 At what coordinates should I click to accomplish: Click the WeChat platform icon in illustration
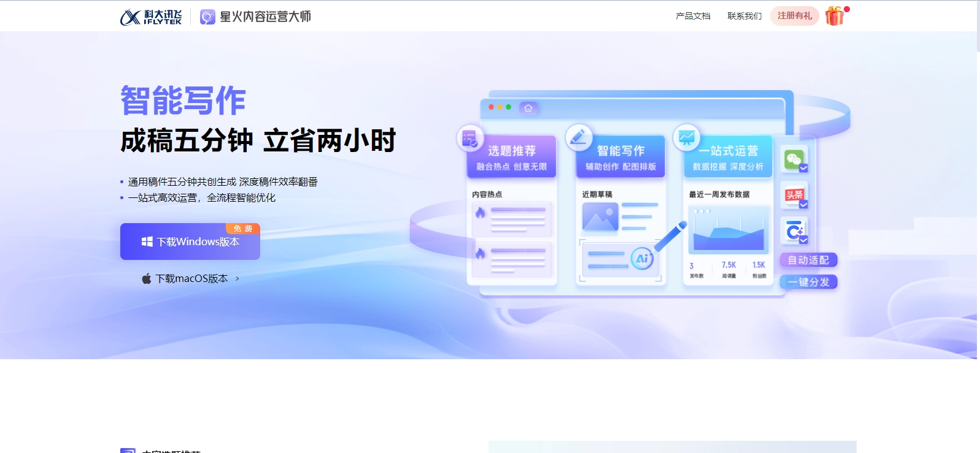pyautogui.click(x=793, y=159)
